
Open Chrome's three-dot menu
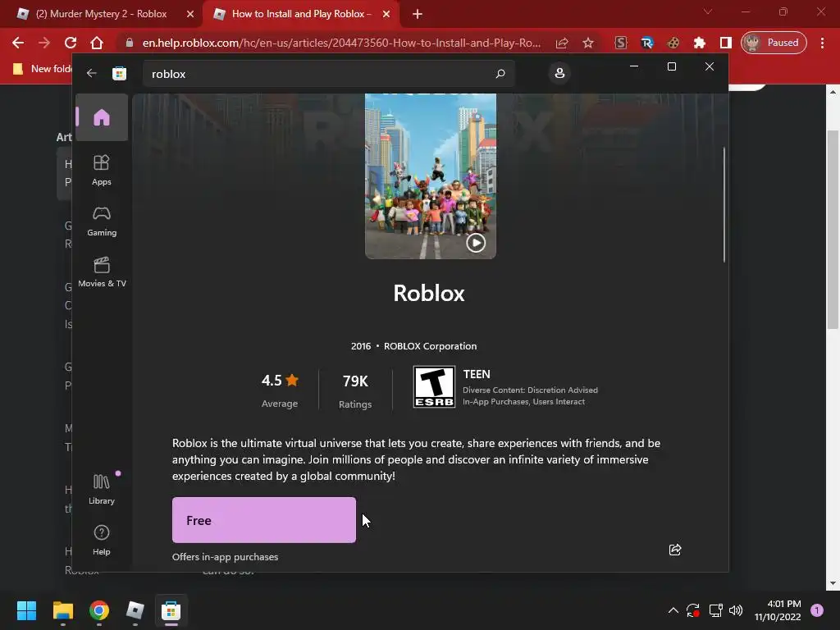pyautogui.click(x=822, y=43)
